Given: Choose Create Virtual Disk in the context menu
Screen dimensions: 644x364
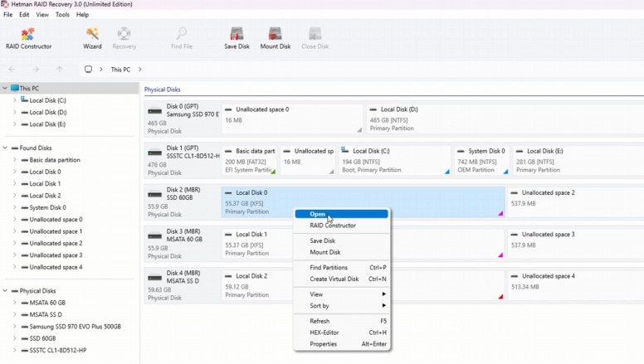Looking at the screenshot, I should coord(341,279).
